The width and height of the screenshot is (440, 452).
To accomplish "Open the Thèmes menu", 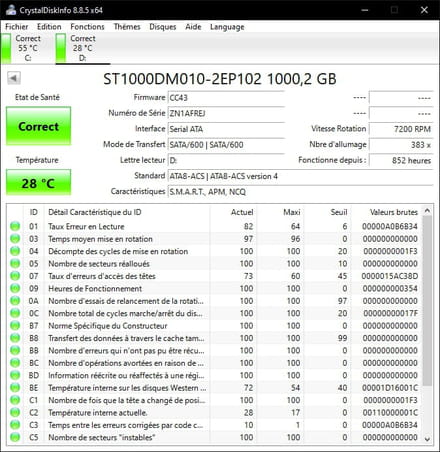I will pyautogui.click(x=127, y=27).
